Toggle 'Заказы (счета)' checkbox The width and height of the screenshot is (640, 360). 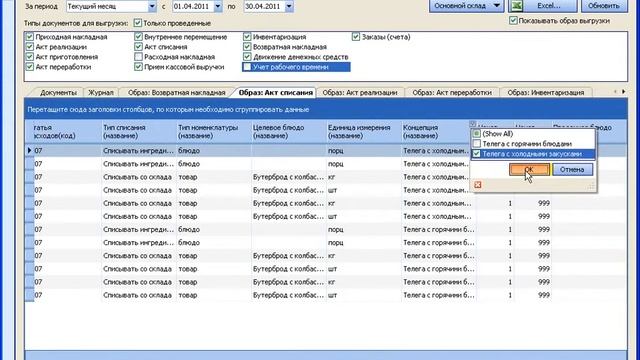(356, 37)
